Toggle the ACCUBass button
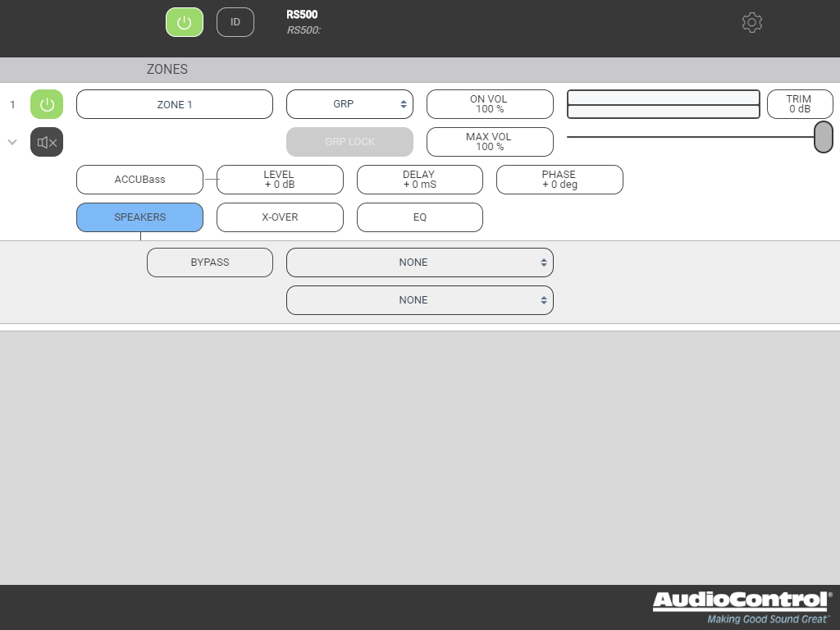Screen dimensions: 840x630 (x=139, y=180)
